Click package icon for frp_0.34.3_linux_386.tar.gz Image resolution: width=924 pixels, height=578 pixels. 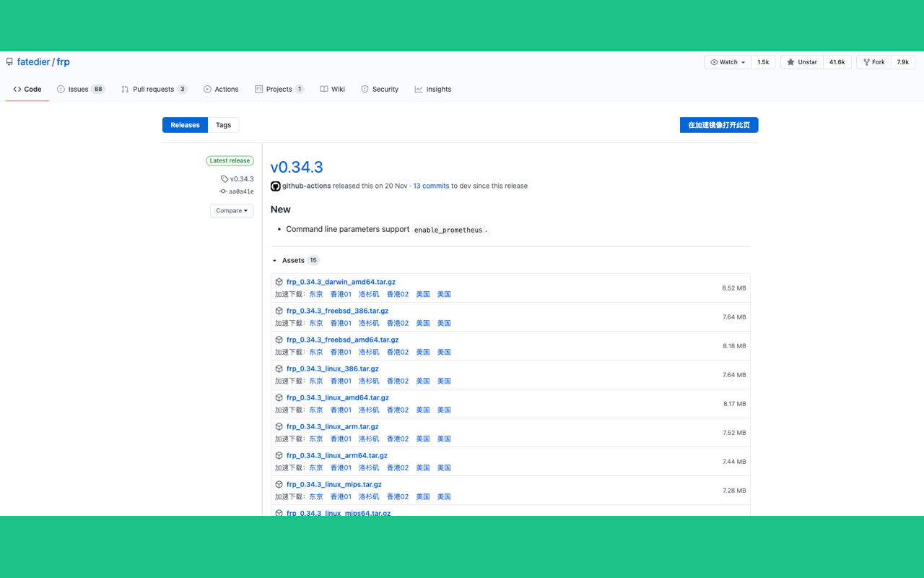279,368
